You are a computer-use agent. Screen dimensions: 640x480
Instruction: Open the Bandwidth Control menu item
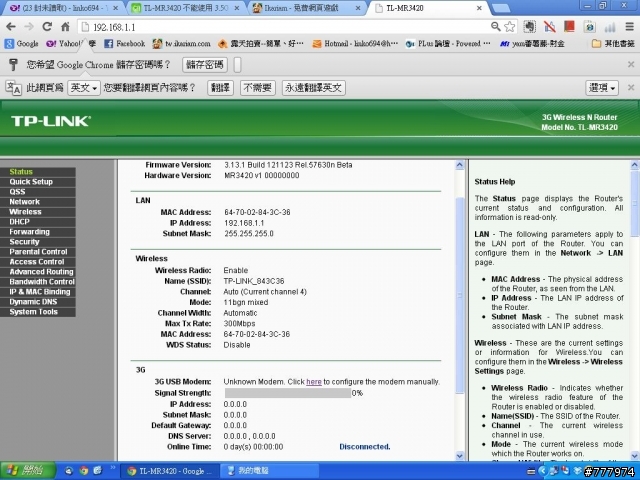click(38, 282)
